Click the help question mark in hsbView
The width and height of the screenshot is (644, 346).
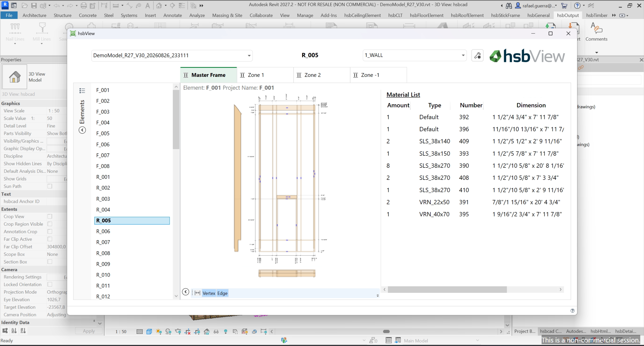tap(572, 311)
